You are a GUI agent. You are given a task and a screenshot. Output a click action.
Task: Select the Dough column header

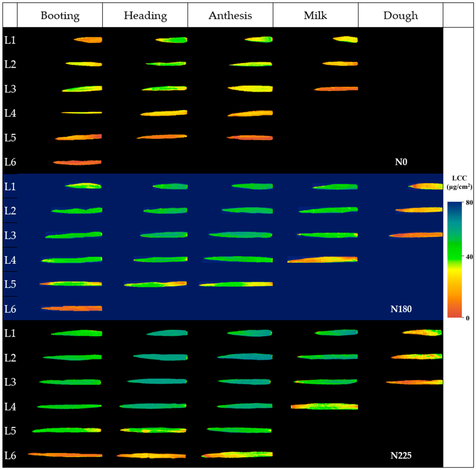tap(400, 16)
